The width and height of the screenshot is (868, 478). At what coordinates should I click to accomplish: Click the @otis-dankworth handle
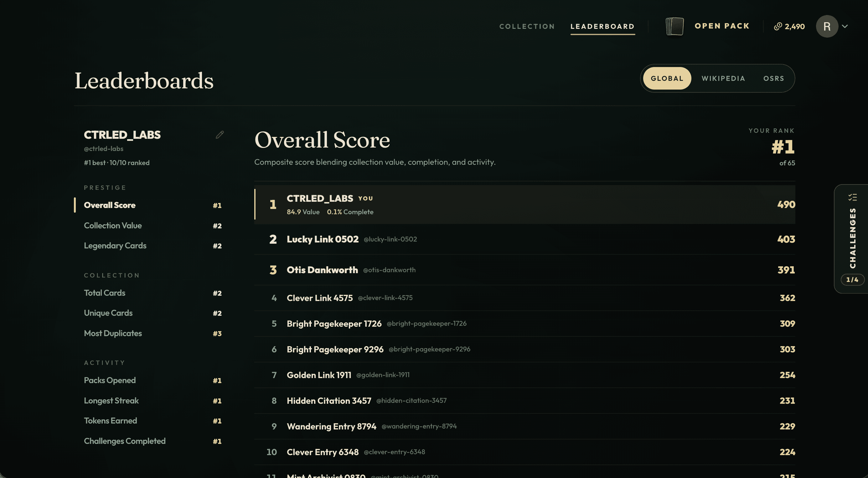click(389, 270)
